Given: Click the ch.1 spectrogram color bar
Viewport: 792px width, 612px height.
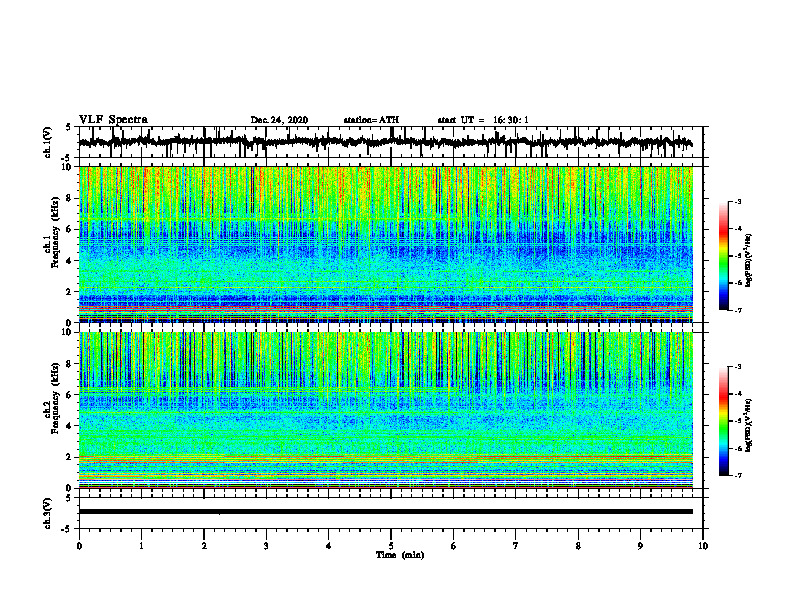Looking at the screenshot, I should pyautogui.click(x=724, y=256).
